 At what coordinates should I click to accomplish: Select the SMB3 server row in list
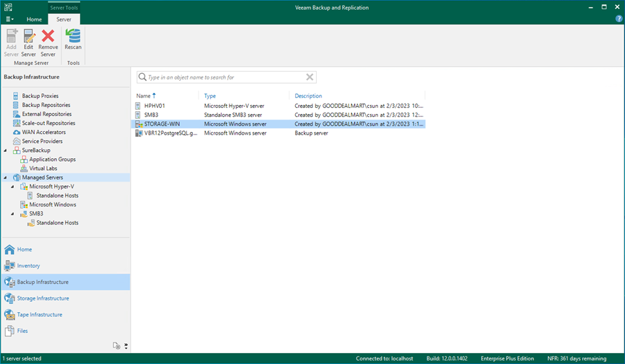279,115
